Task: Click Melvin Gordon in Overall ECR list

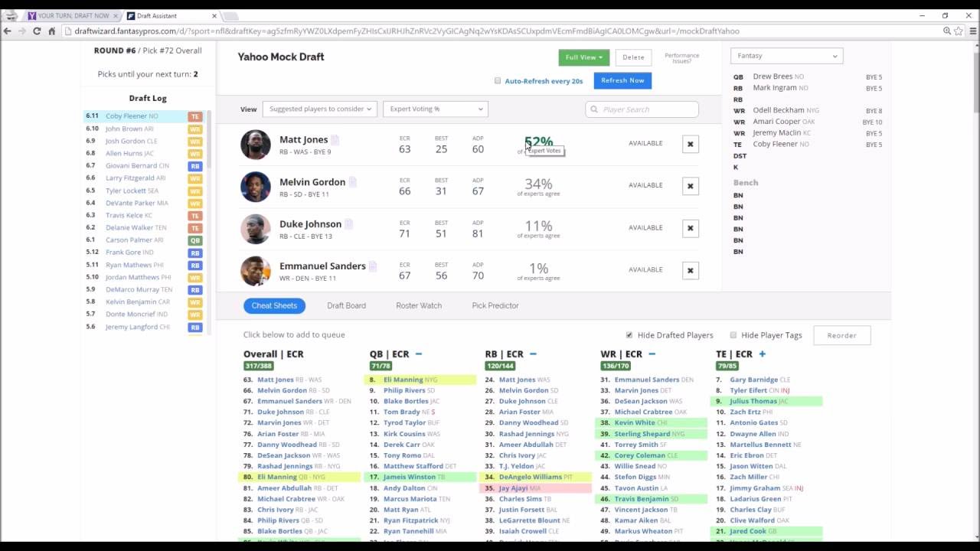Action: coord(282,390)
